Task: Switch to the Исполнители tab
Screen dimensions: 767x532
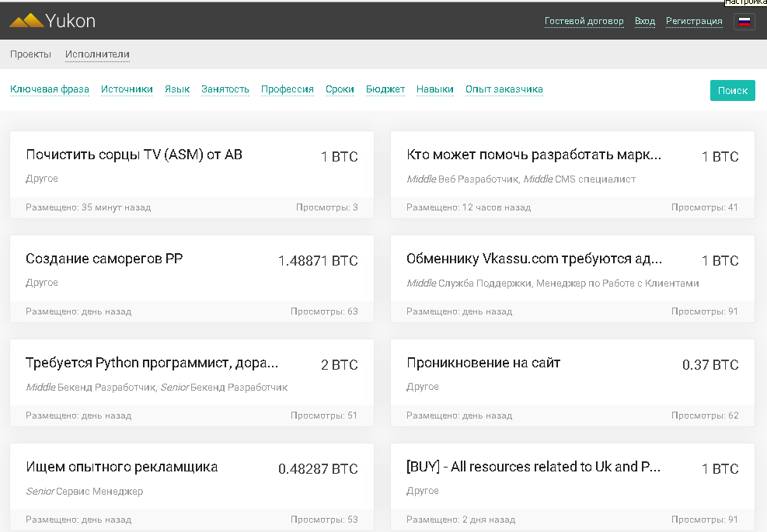Action: point(97,54)
